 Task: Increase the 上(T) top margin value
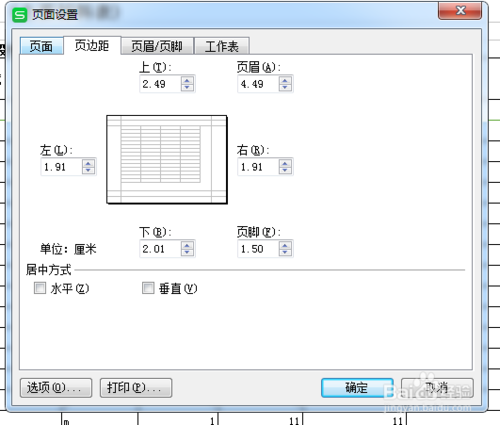187,80
